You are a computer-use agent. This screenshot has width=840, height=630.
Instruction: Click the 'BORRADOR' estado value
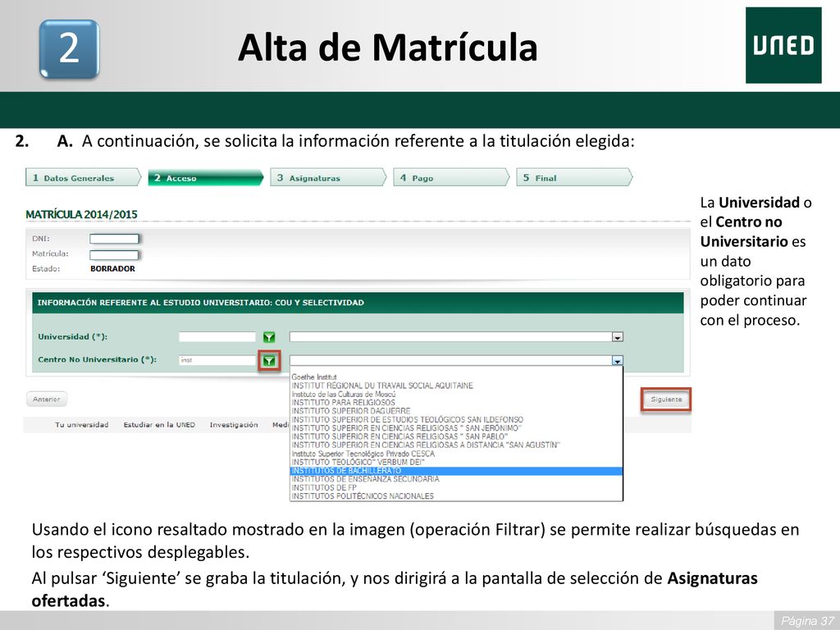point(112,269)
